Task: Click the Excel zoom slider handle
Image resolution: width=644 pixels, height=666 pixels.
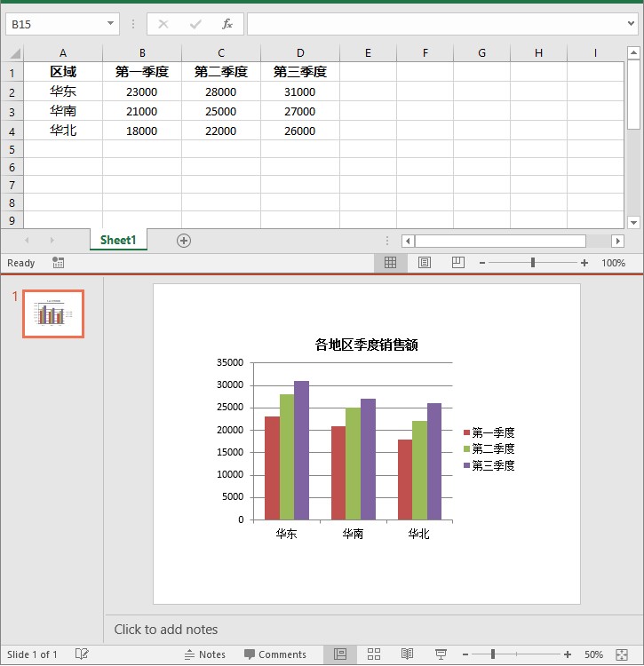Action: click(x=533, y=263)
